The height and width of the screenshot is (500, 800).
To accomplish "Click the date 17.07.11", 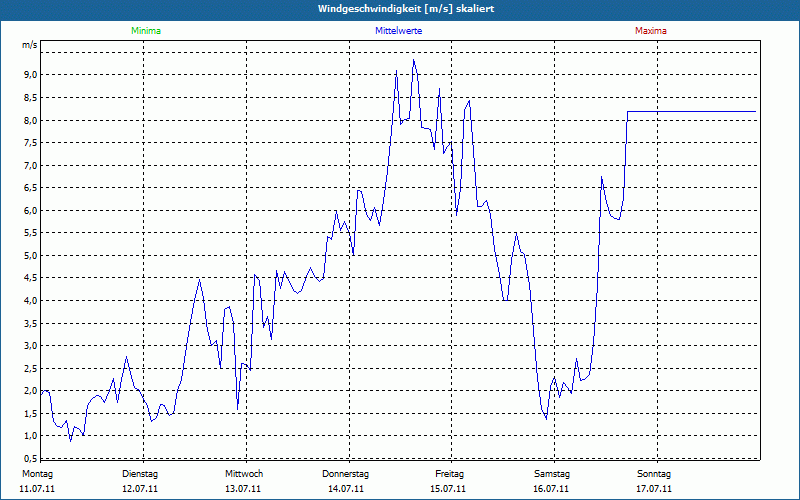I will [x=654, y=489].
